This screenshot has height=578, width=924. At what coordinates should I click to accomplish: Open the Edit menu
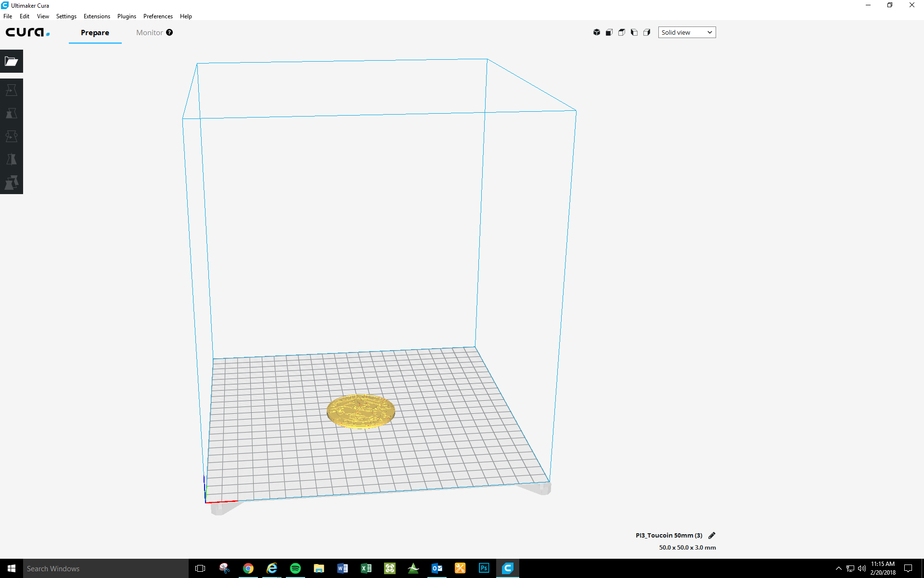(25, 16)
